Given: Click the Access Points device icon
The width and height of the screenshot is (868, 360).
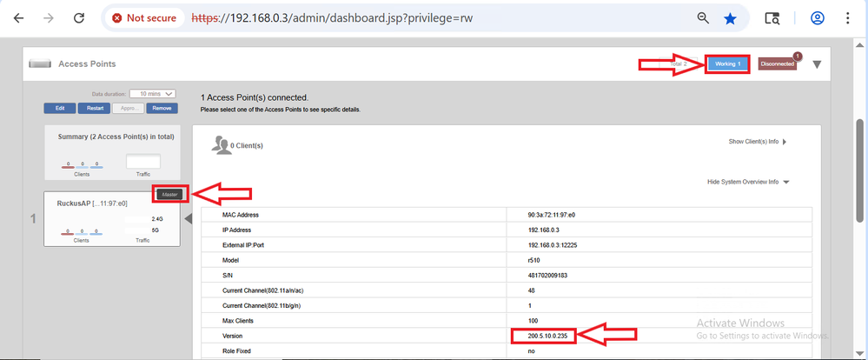Looking at the screenshot, I should [40, 63].
